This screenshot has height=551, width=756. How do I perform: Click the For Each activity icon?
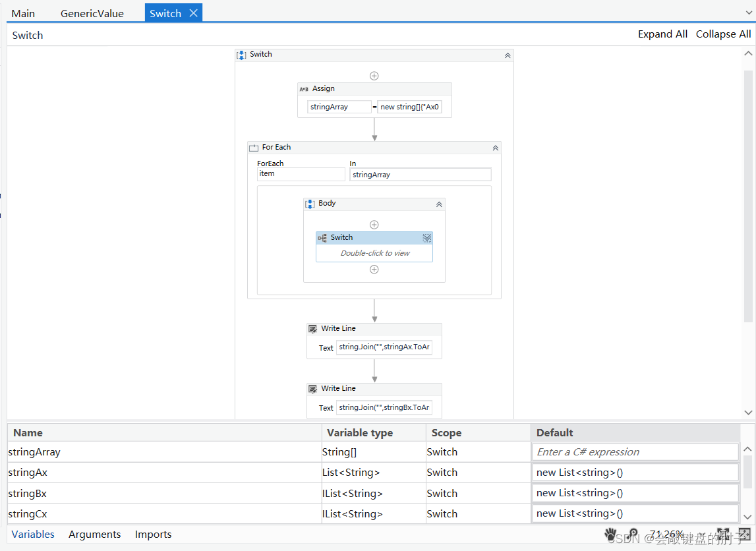[254, 147]
